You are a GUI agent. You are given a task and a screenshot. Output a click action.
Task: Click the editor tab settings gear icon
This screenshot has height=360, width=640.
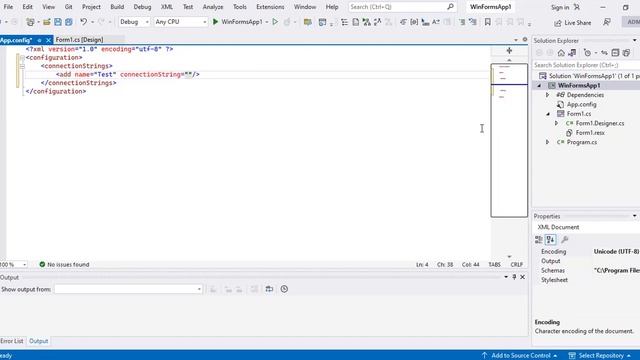(x=525, y=40)
